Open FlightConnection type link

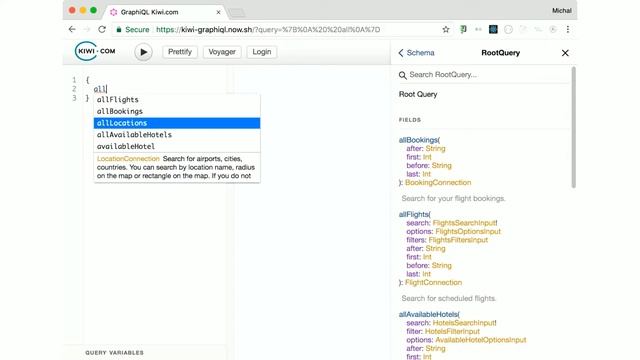coord(433,282)
